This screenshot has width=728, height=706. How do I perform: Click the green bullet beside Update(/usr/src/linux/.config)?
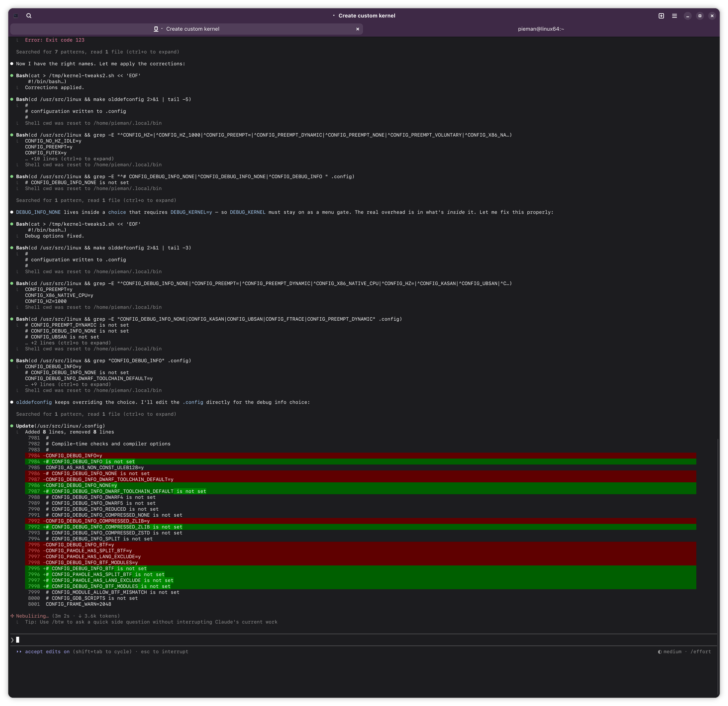point(12,426)
